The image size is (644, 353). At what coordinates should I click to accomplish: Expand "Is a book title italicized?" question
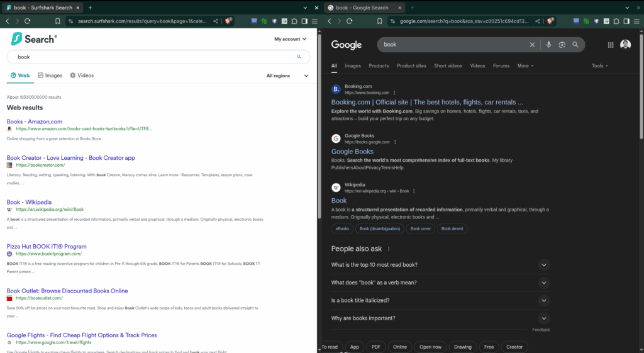(x=544, y=301)
